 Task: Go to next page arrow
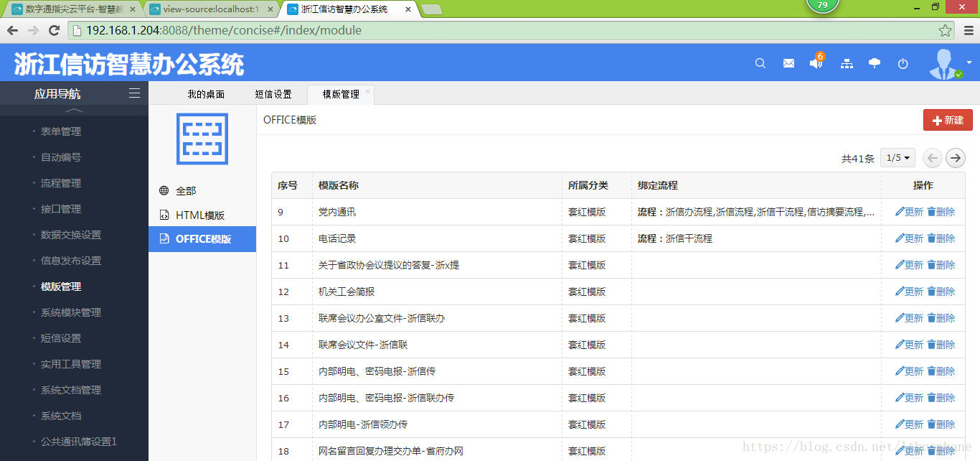pos(956,158)
